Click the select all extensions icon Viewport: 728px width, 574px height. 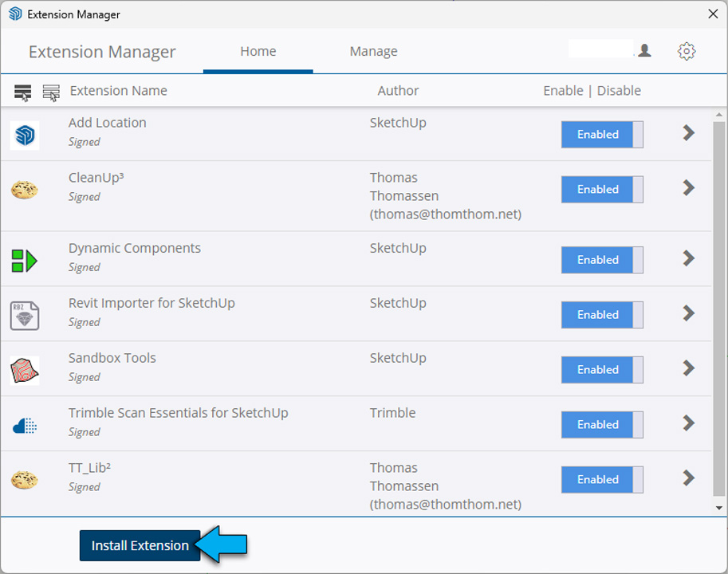pyautogui.click(x=23, y=92)
